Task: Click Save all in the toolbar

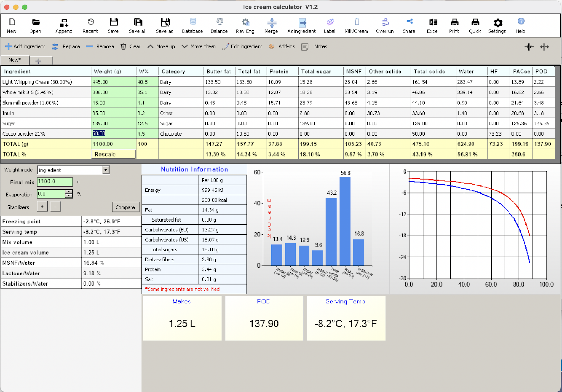Action: click(137, 26)
